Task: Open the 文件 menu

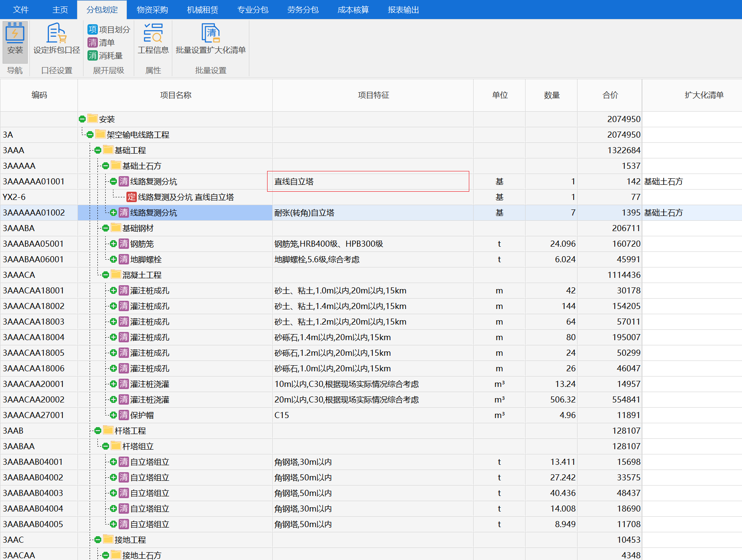Action: tap(21, 10)
